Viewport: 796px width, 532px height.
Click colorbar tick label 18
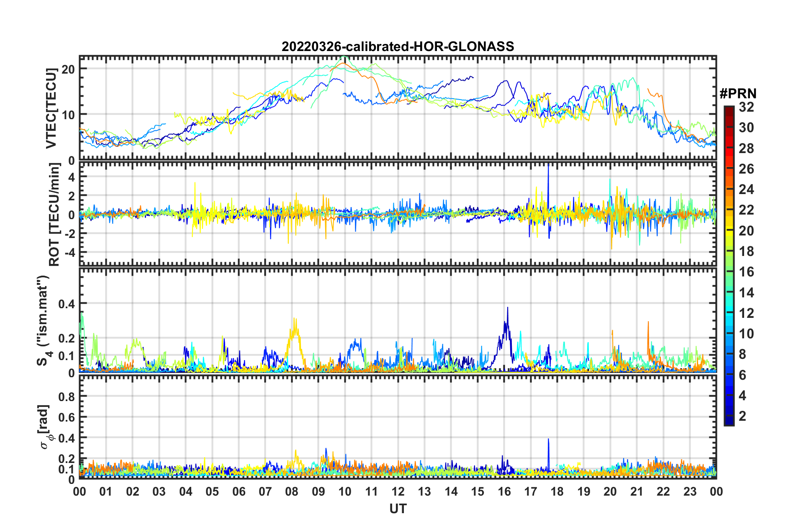[x=746, y=251]
